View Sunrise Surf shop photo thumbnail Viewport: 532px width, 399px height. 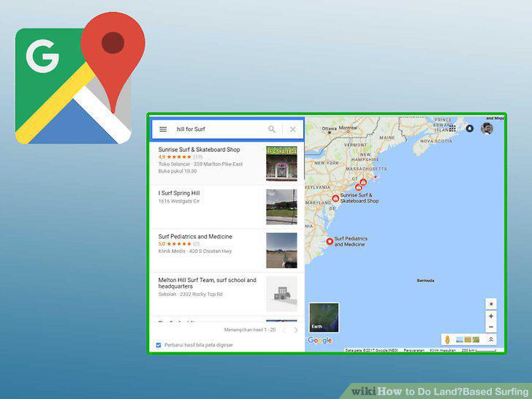click(x=281, y=163)
